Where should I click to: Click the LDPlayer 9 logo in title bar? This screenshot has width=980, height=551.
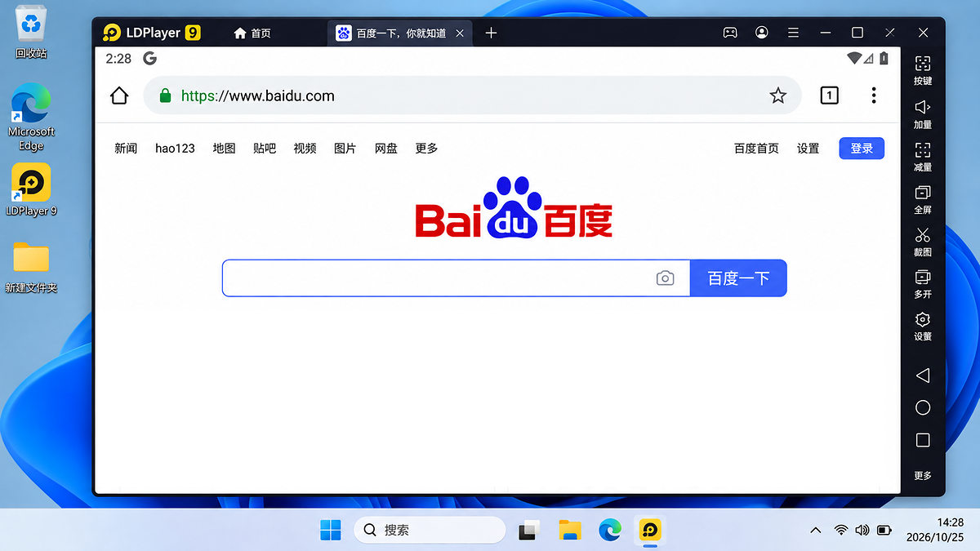click(x=151, y=33)
